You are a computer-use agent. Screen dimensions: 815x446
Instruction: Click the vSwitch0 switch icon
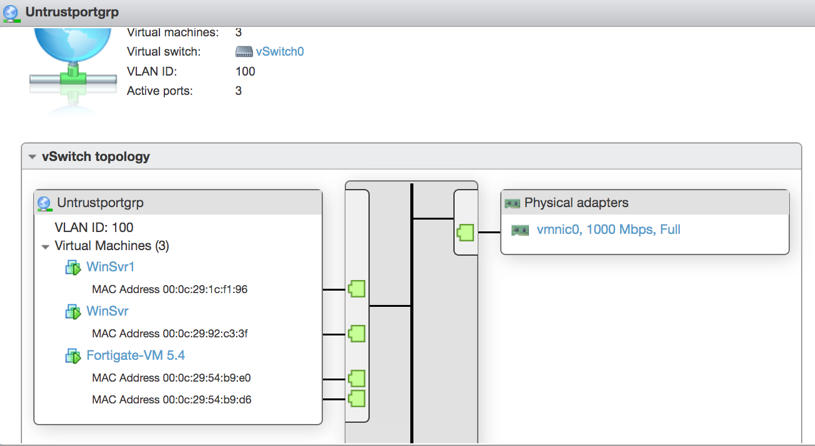tap(244, 51)
